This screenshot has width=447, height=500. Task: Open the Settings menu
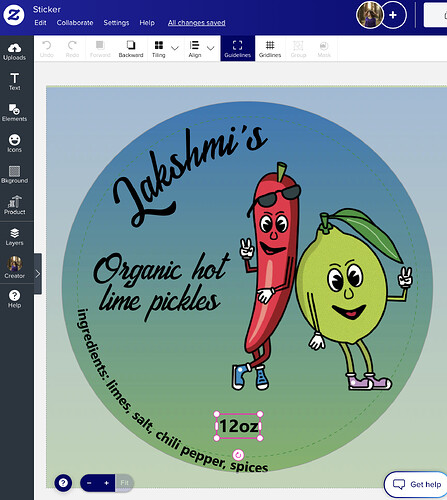coord(116,23)
